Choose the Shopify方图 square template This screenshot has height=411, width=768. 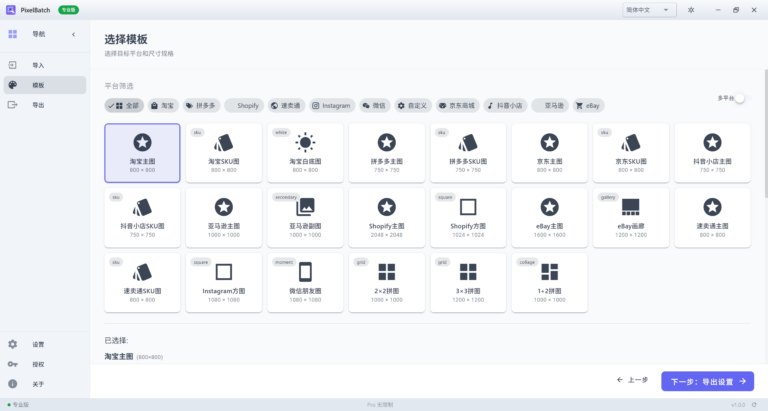coord(468,218)
